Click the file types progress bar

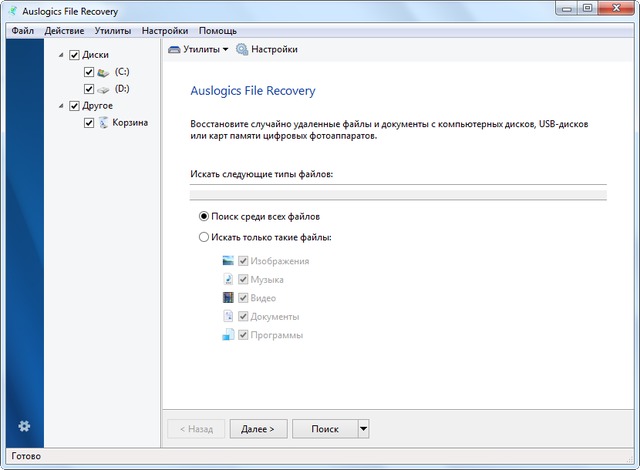point(397,194)
